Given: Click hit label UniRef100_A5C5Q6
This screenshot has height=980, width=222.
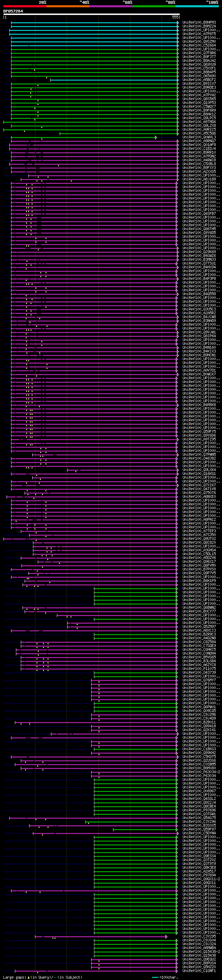Looking at the screenshot, I should tap(199, 133).
